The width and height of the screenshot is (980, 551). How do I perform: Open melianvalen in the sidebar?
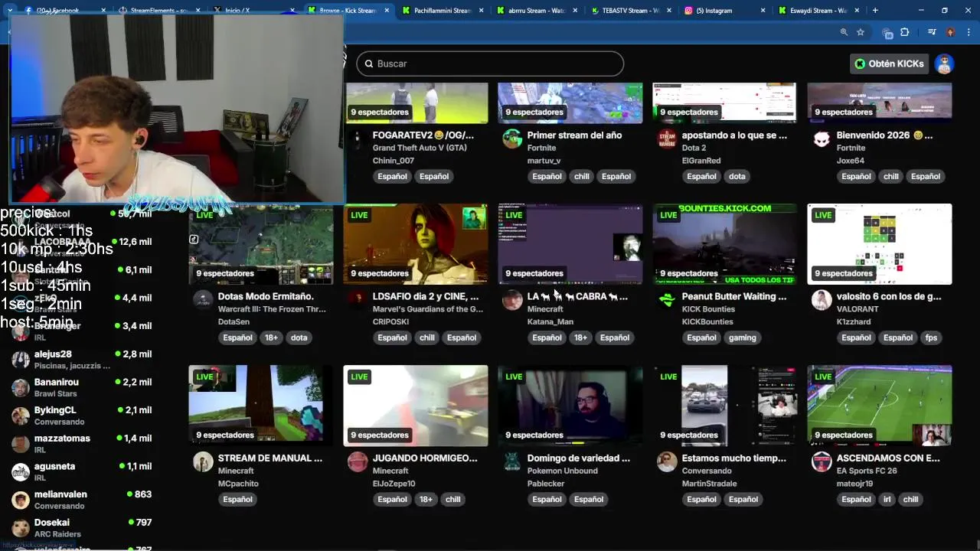tap(82, 500)
